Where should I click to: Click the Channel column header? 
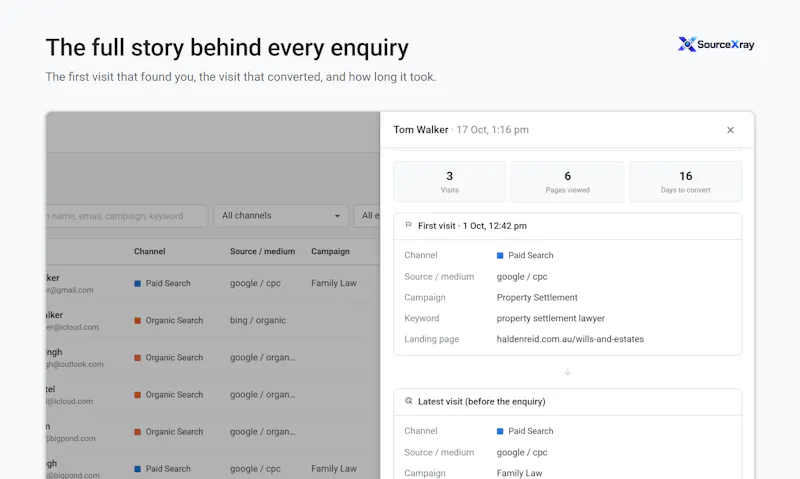point(149,251)
